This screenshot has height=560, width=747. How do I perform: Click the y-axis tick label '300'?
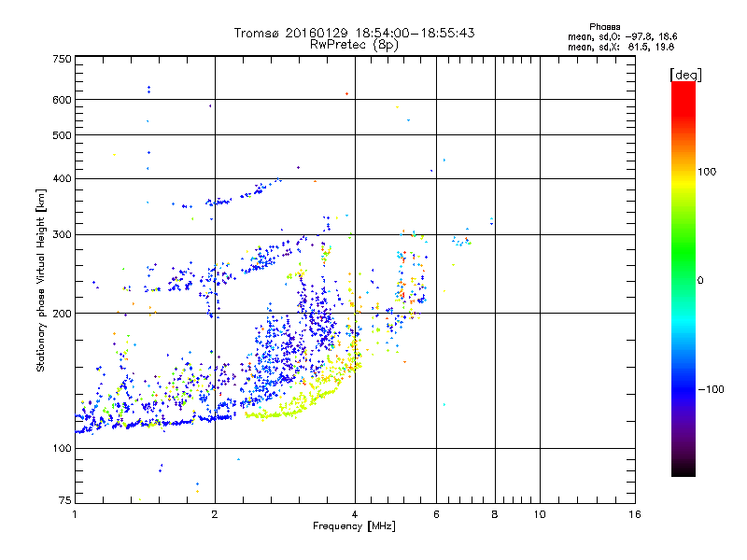pos(62,235)
